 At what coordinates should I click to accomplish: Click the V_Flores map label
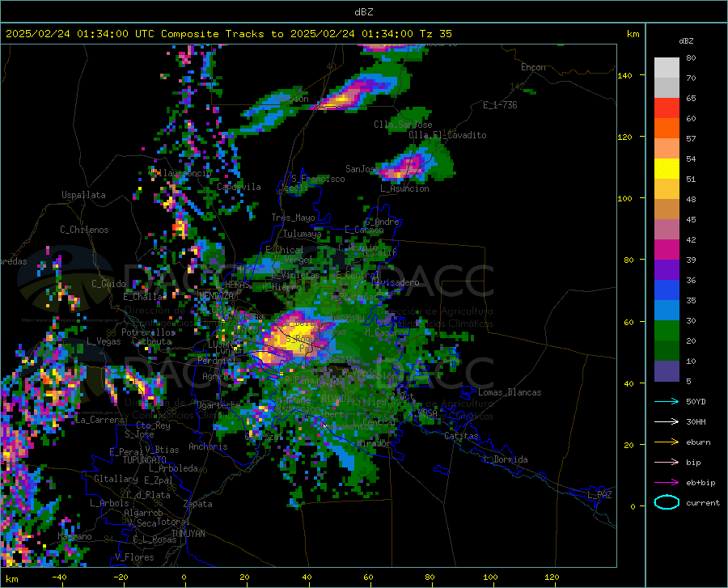[134, 557]
